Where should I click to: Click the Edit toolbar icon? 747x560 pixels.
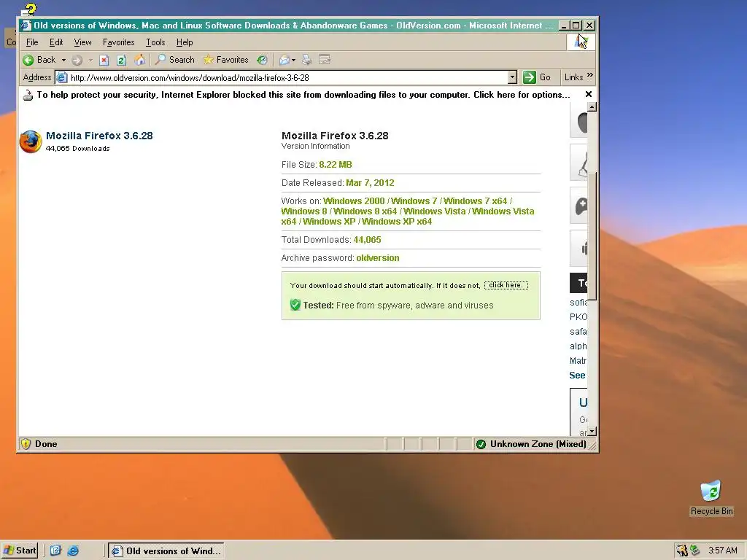point(325,60)
